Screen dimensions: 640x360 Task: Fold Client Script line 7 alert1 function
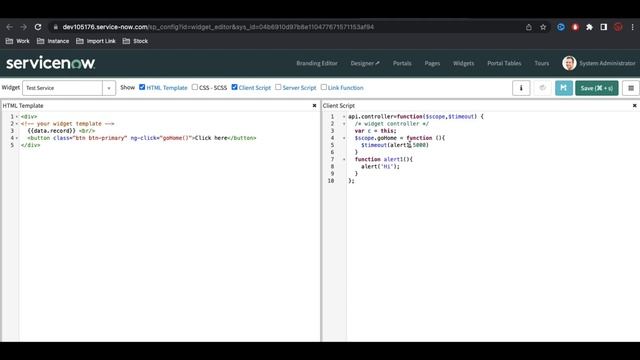(x=344, y=160)
